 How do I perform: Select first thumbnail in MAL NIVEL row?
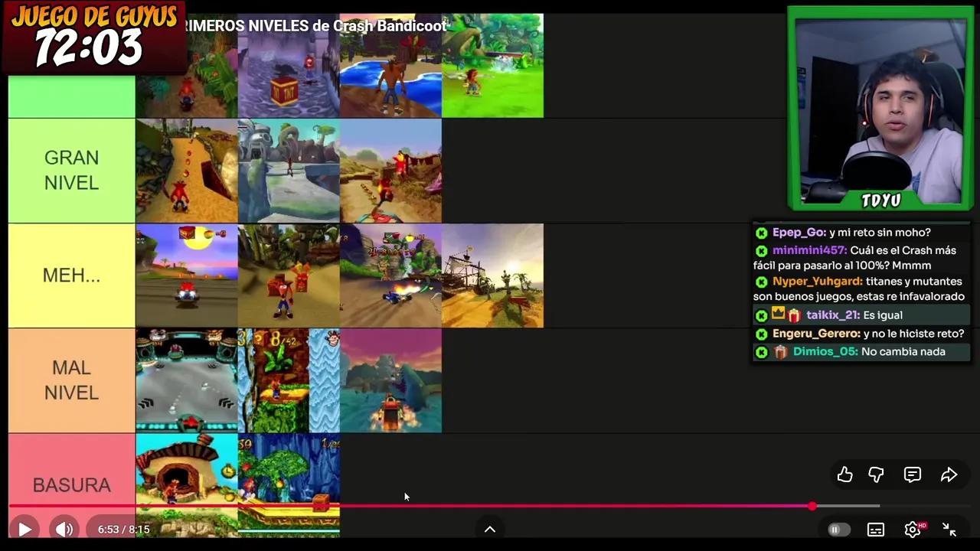pyautogui.click(x=187, y=380)
